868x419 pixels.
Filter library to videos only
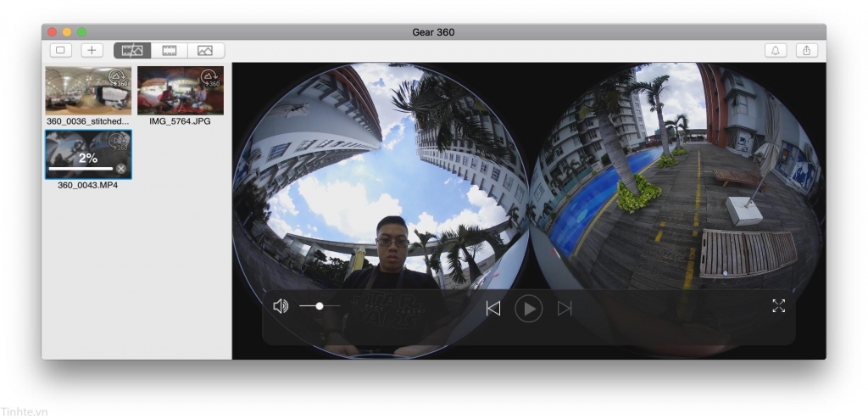click(170, 50)
